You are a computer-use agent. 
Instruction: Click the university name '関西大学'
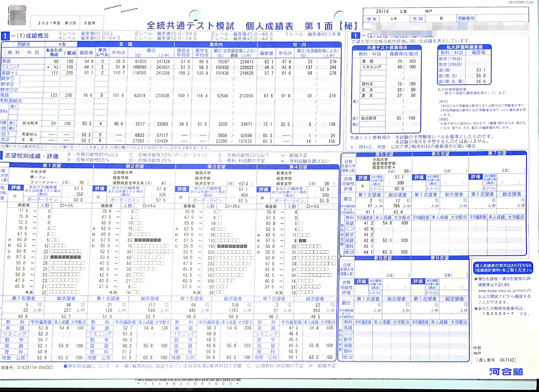(203, 173)
